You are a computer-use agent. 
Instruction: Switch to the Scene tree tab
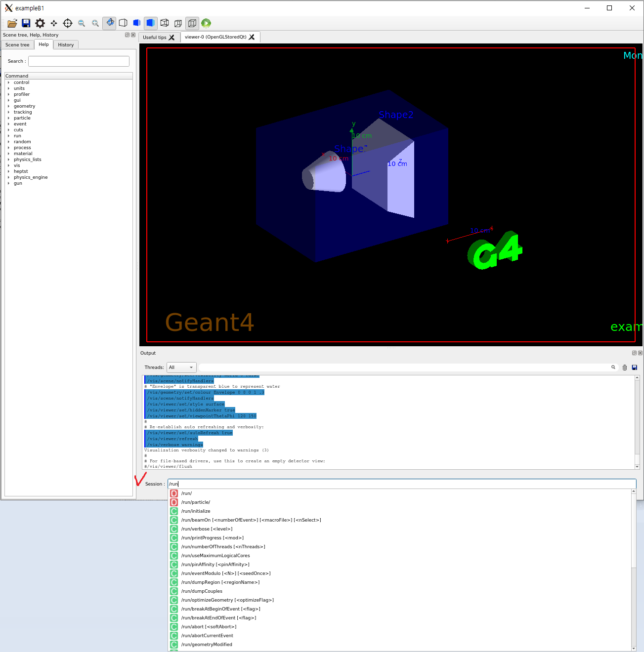[x=17, y=45]
